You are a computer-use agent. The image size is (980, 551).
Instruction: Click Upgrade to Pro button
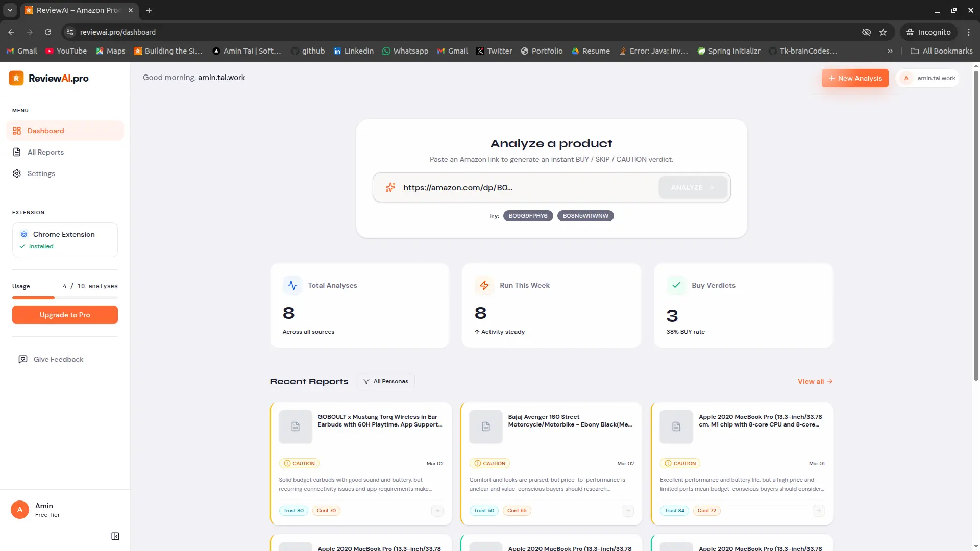tap(65, 315)
